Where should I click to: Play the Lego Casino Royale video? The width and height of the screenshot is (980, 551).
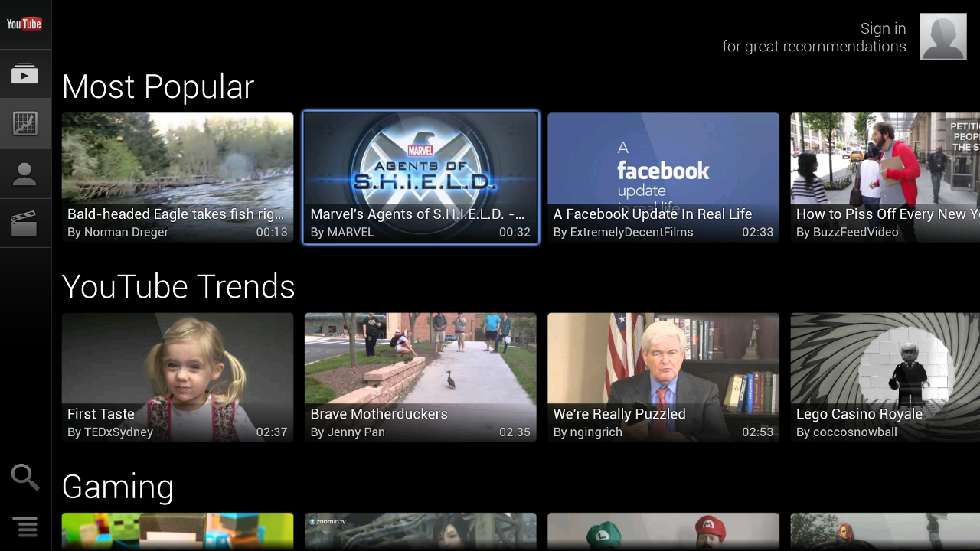[885, 377]
